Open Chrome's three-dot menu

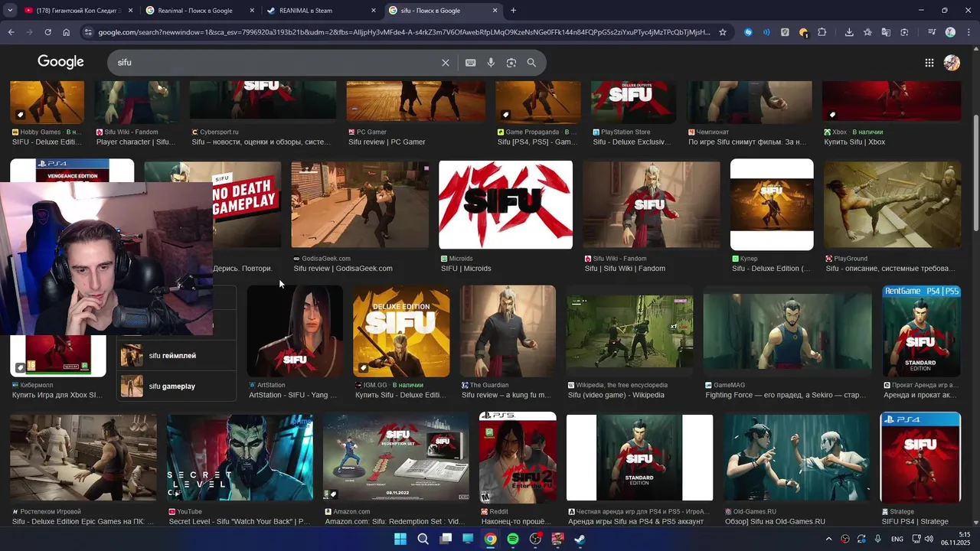pyautogui.click(x=969, y=32)
